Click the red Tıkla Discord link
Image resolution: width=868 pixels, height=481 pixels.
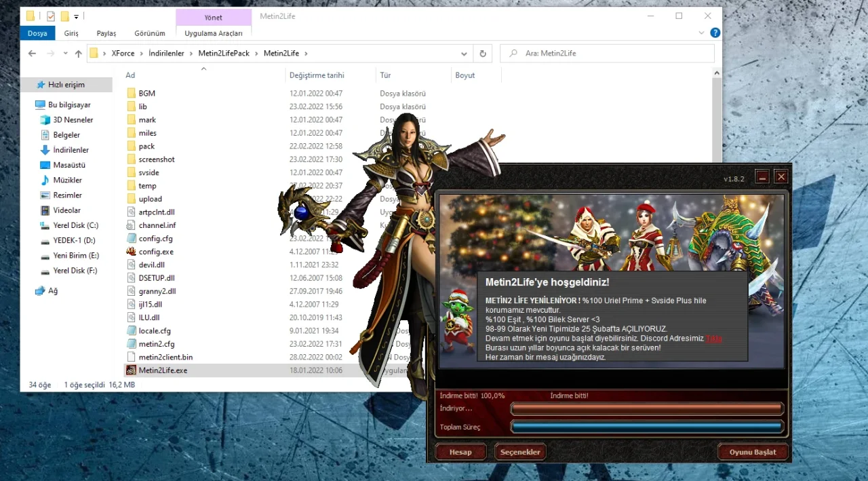click(713, 339)
